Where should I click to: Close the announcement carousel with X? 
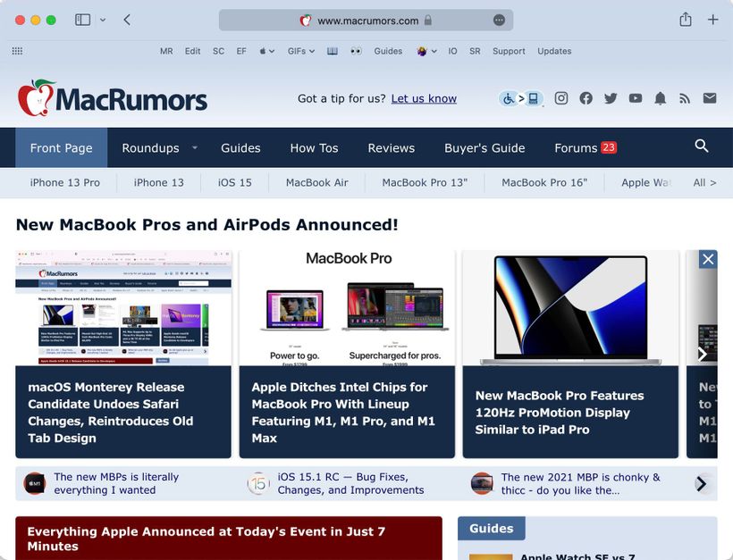coord(708,259)
